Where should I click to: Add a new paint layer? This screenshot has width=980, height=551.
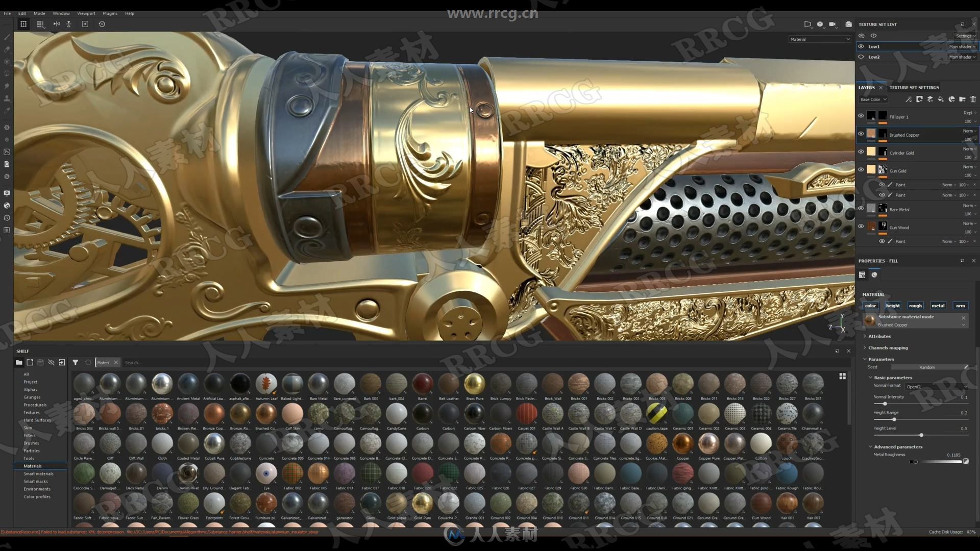pyautogui.click(x=930, y=99)
